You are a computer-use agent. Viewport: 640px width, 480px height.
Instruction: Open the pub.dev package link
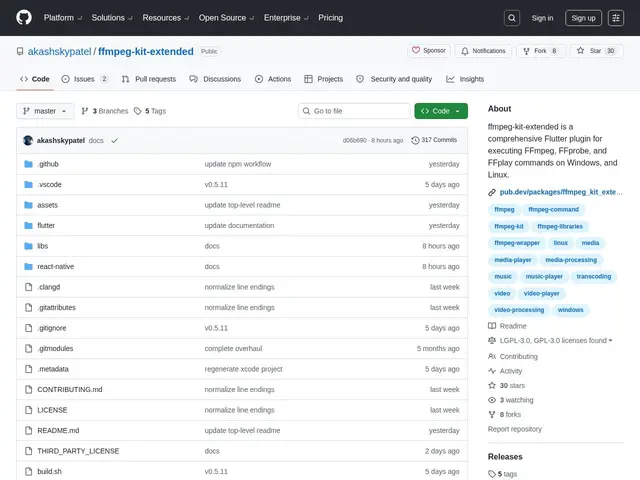[x=561, y=192]
